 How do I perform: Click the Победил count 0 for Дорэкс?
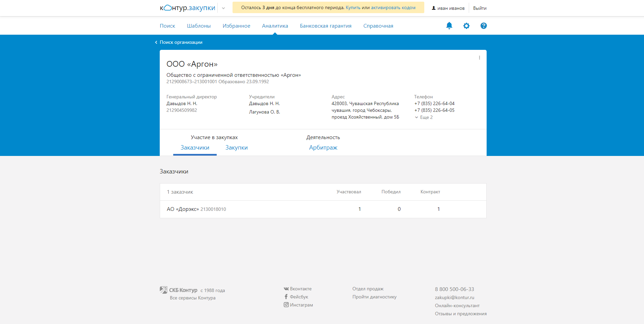tap(399, 209)
